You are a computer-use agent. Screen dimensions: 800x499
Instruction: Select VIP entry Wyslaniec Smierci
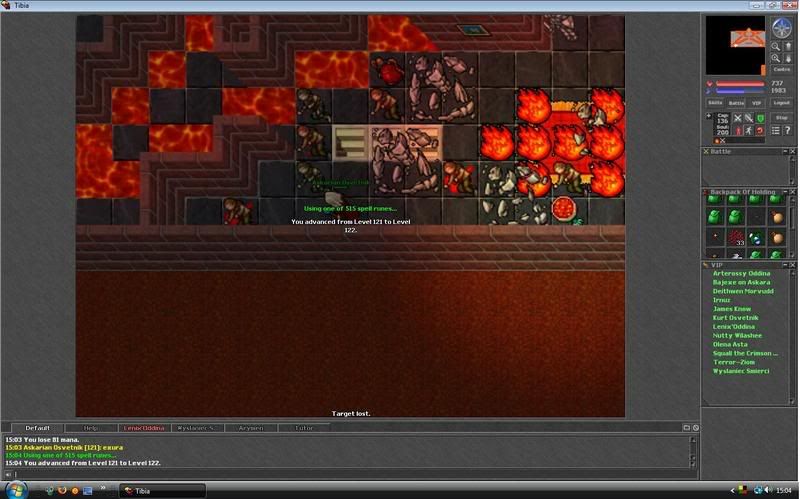click(x=741, y=371)
